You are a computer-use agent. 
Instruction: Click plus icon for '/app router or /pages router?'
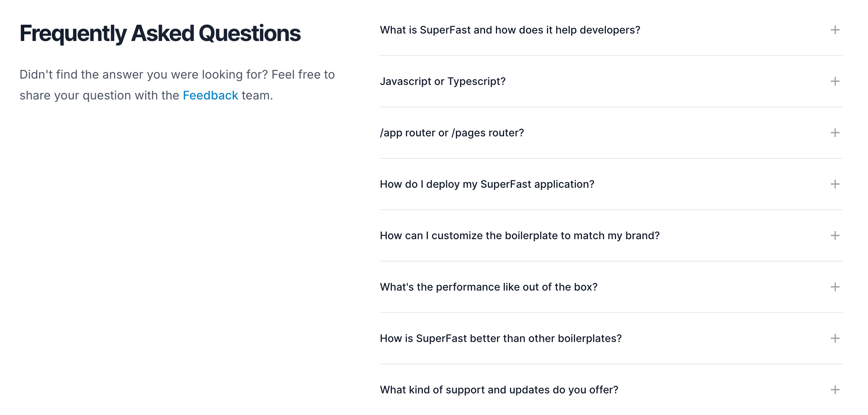835,133
